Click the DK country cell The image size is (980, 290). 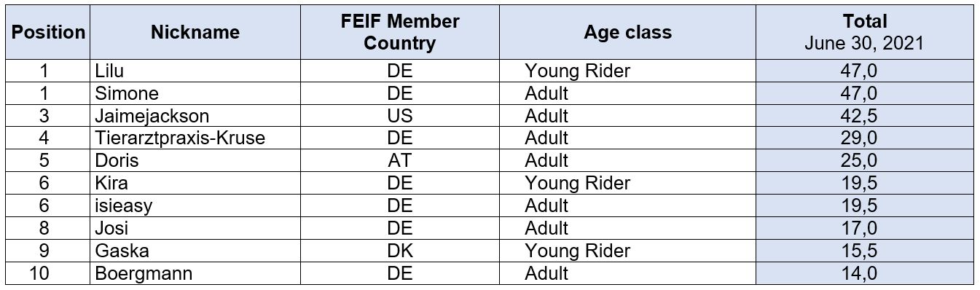coord(399,251)
